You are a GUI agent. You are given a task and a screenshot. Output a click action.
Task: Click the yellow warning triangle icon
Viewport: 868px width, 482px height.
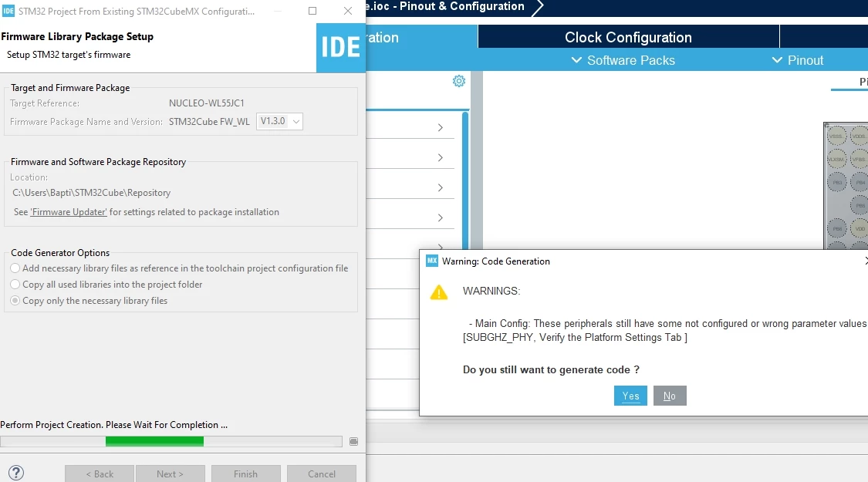tap(439, 292)
